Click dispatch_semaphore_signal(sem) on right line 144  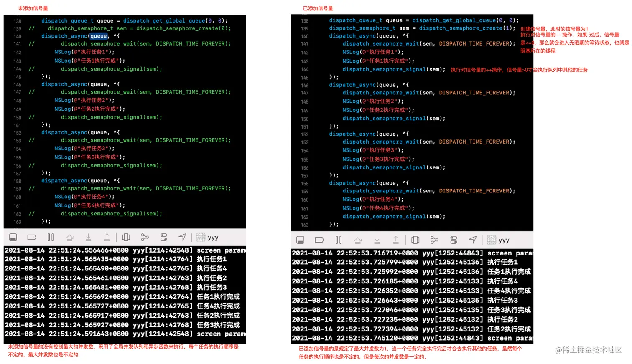click(394, 69)
